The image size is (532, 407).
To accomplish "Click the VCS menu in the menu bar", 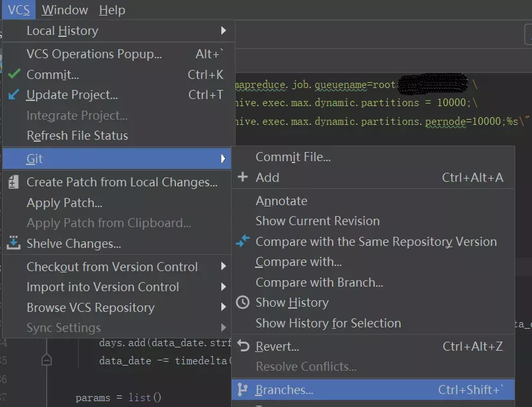I will pyautogui.click(x=17, y=10).
